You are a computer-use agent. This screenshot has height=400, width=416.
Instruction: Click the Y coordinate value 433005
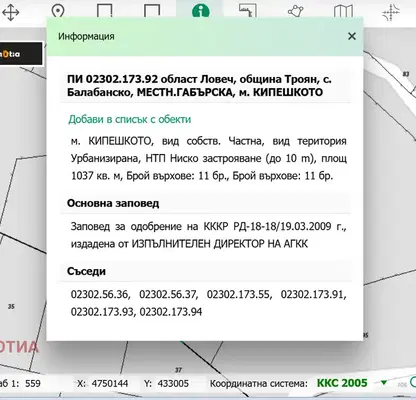click(x=173, y=383)
